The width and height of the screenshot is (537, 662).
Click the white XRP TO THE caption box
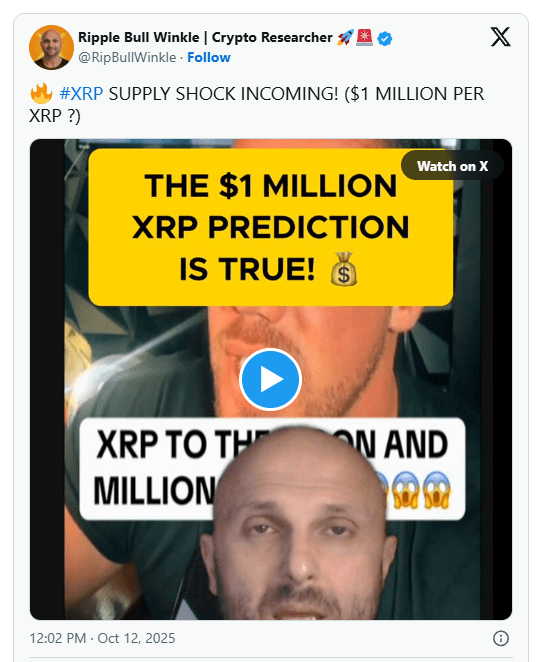272,468
